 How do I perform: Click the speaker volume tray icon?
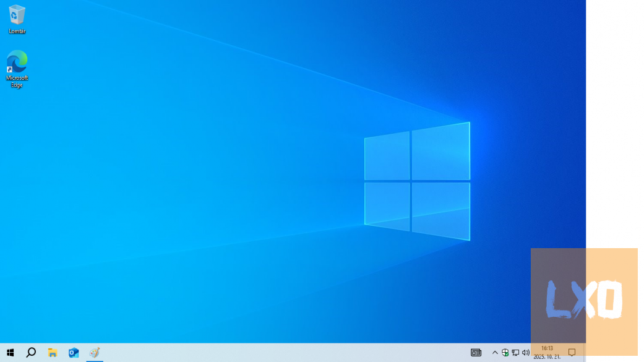pos(526,353)
